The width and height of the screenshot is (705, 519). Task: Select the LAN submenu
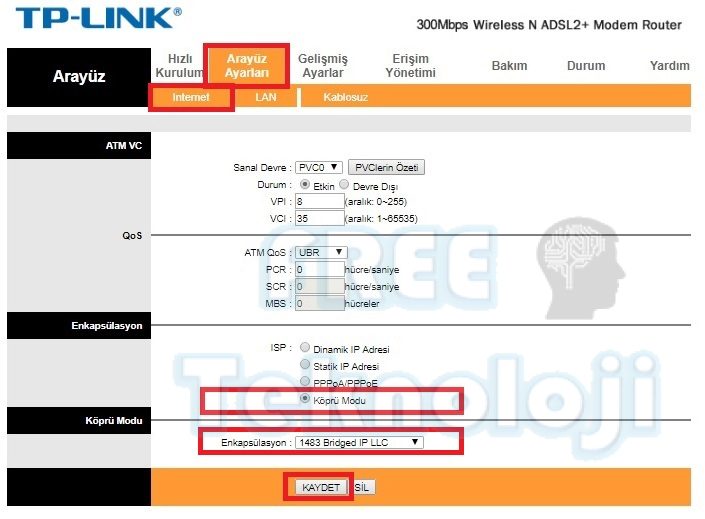266,98
